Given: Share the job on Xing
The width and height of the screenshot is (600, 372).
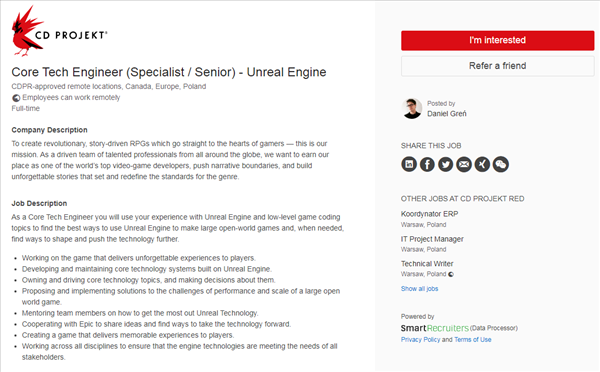Looking at the screenshot, I should click(482, 165).
